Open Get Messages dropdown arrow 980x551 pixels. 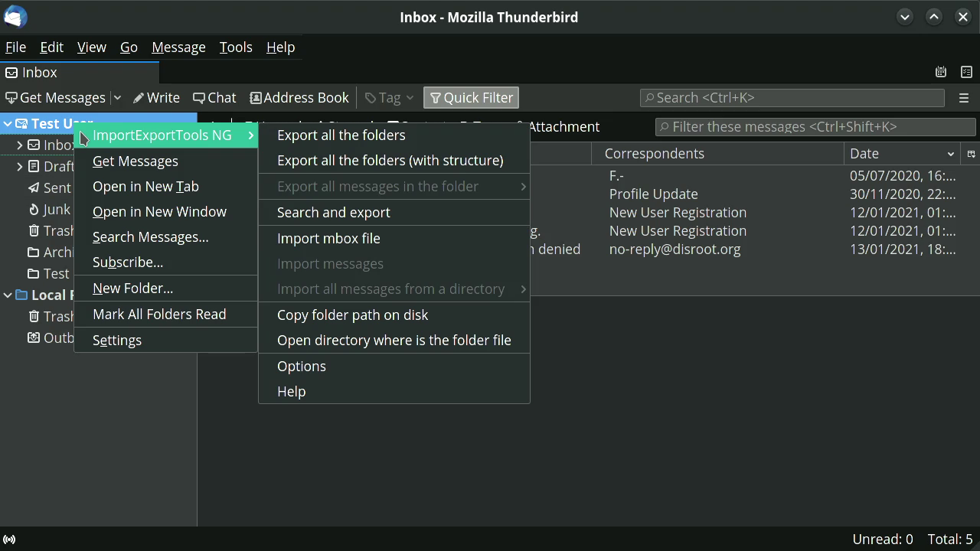point(117,98)
